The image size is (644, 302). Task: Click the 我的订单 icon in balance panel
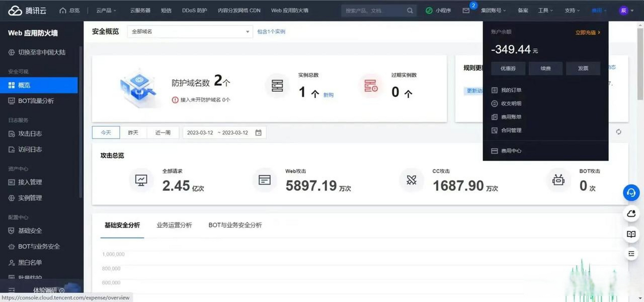click(x=494, y=90)
